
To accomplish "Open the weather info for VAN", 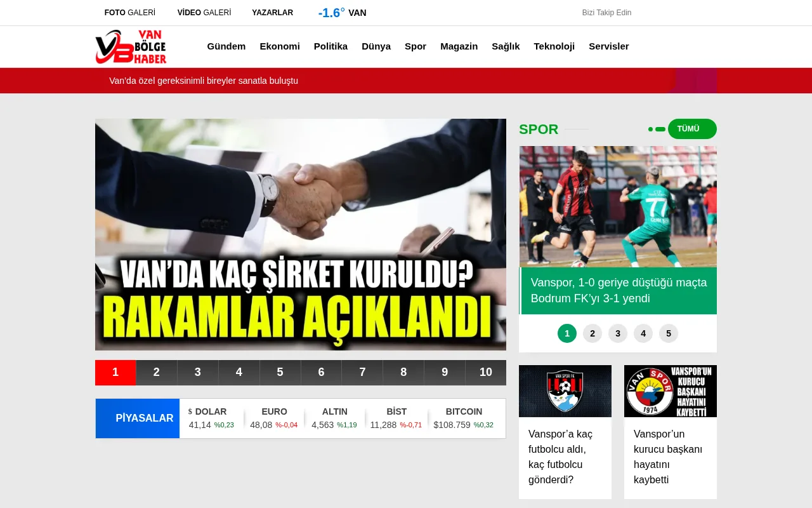I will (343, 13).
